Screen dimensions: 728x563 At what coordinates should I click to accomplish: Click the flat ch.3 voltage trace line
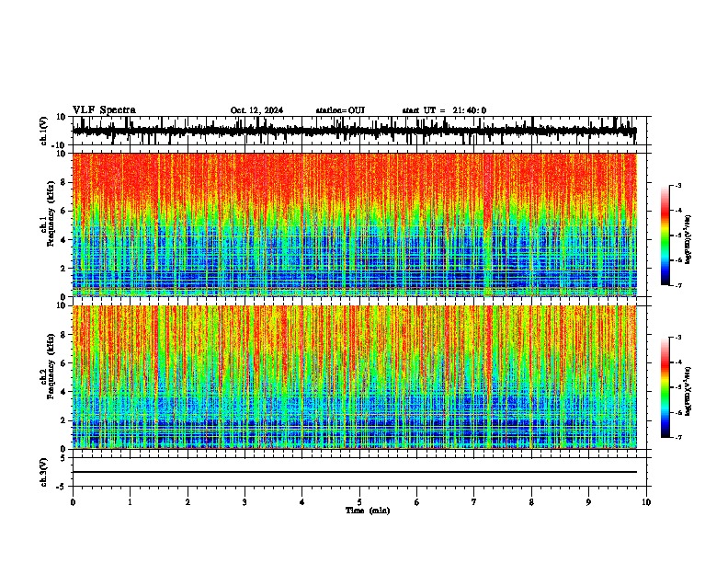pos(354,472)
